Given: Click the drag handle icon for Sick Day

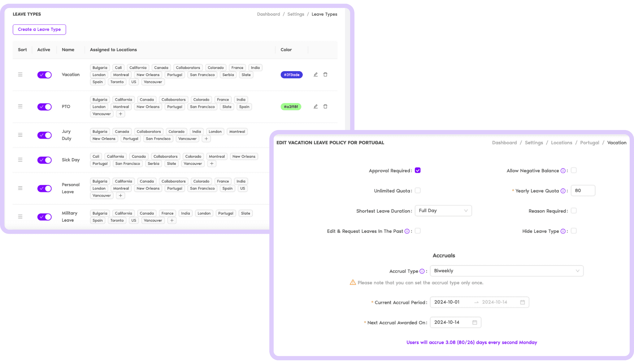Looking at the screenshot, I should click(x=20, y=160).
